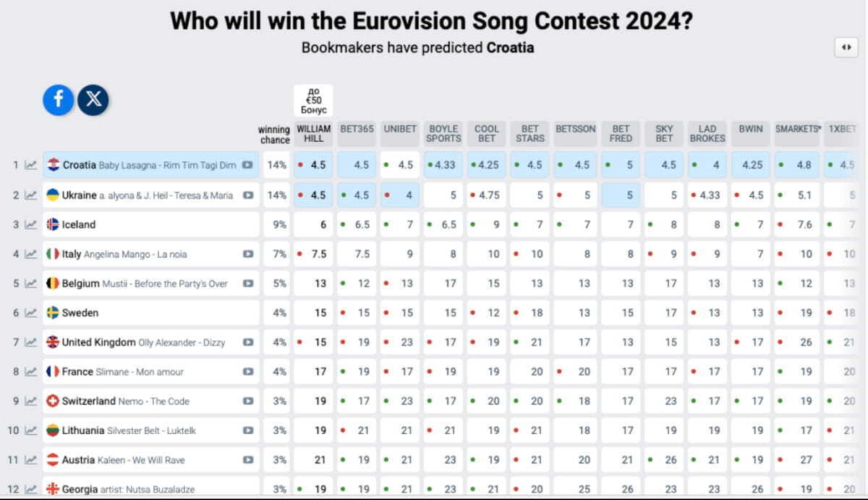Play Croatia Baby Lasagna video
868x500 pixels.
coord(247,165)
